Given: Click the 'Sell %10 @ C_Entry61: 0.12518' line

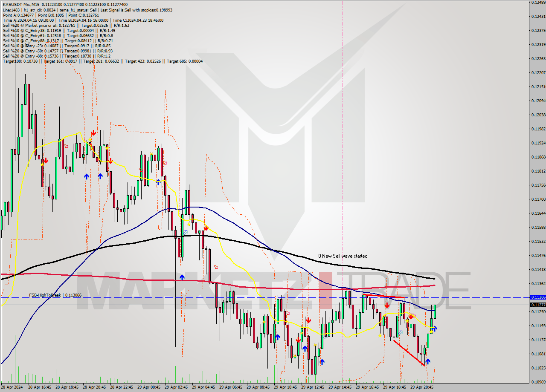Looking at the screenshot, I should click(x=58, y=35).
